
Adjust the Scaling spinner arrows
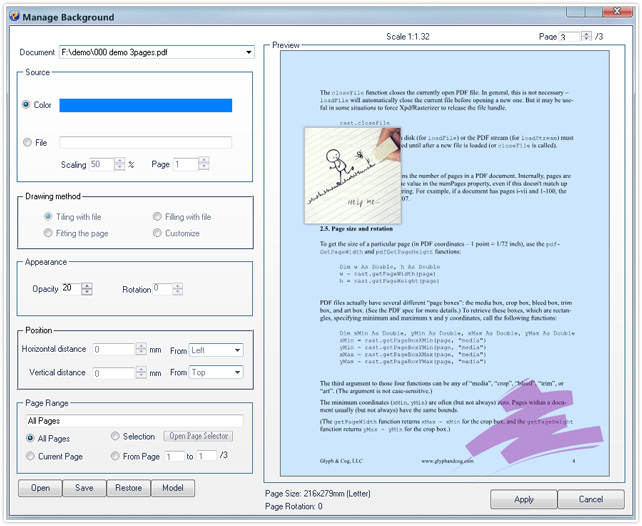120,164
